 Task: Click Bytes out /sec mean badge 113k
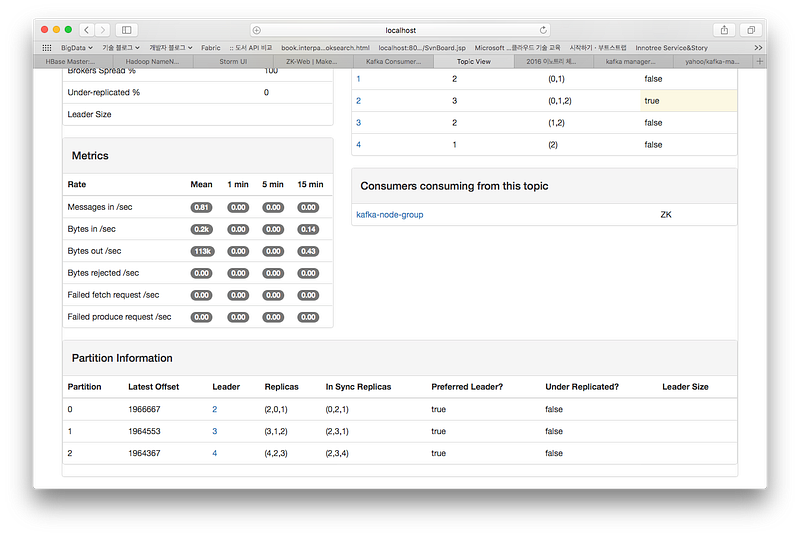coord(203,251)
